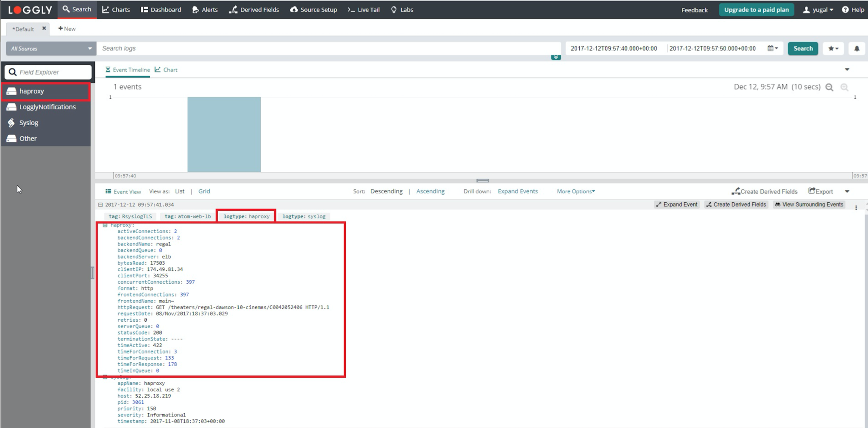
Task: Sort events Ascending
Action: click(x=430, y=191)
